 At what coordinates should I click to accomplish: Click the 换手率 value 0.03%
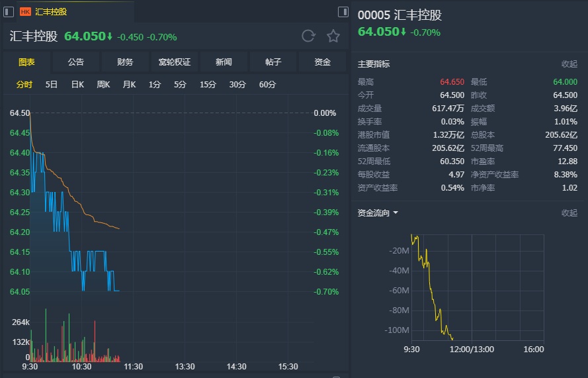pos(452,122)
